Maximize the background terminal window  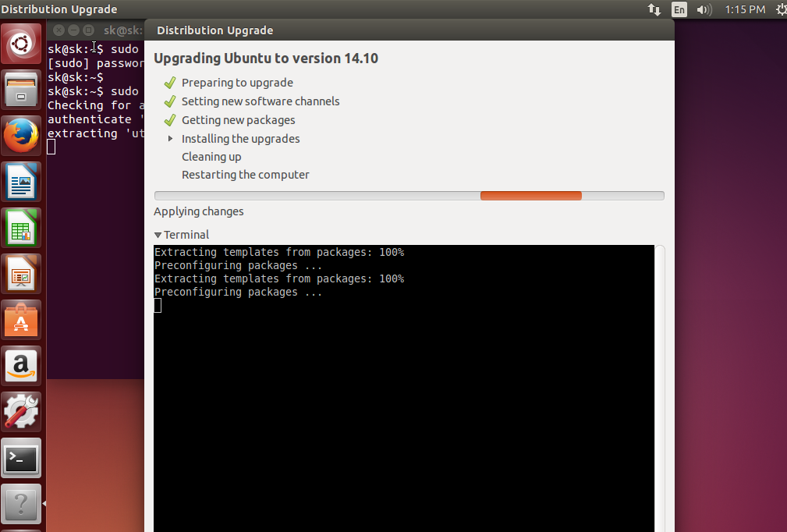(x=88, y=30)
